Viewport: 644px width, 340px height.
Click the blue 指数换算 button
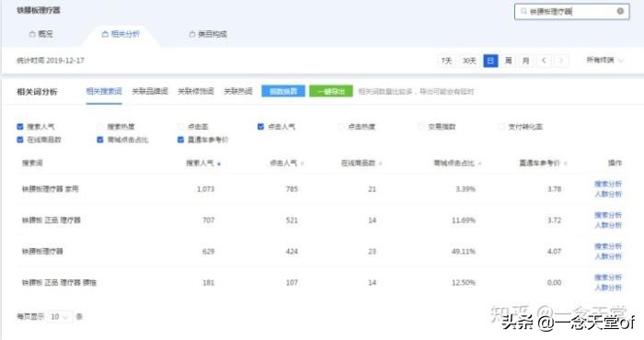[283, 91]
